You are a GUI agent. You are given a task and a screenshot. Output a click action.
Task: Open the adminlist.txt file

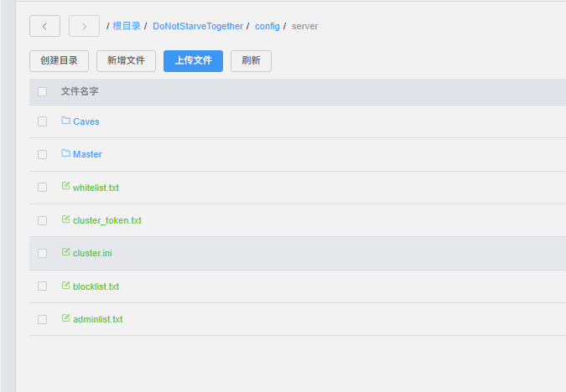98,319
